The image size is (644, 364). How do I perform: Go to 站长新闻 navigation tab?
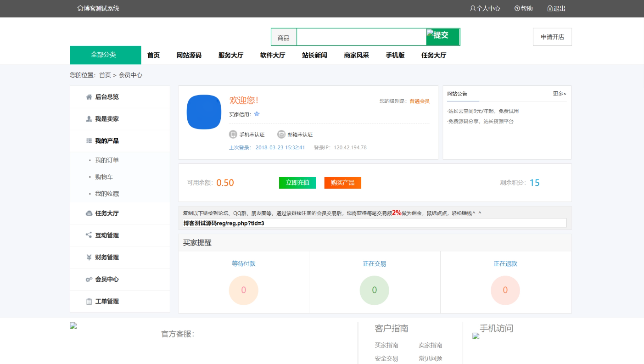[x=314, y=55]
